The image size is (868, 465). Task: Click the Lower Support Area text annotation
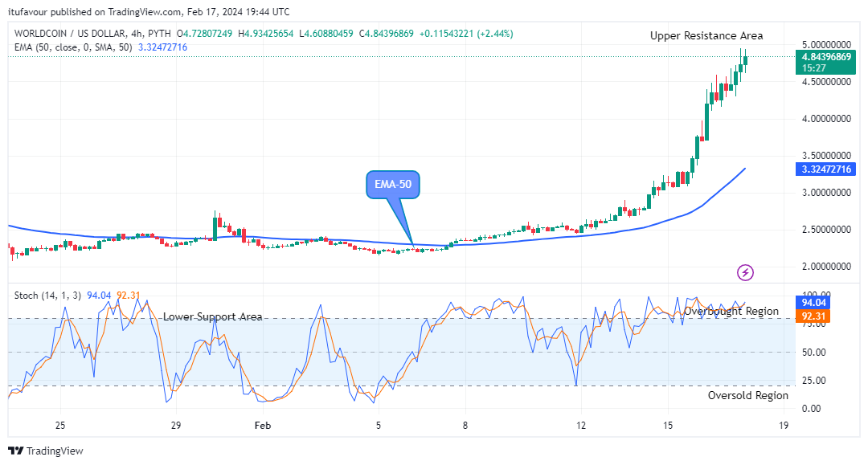212,316
